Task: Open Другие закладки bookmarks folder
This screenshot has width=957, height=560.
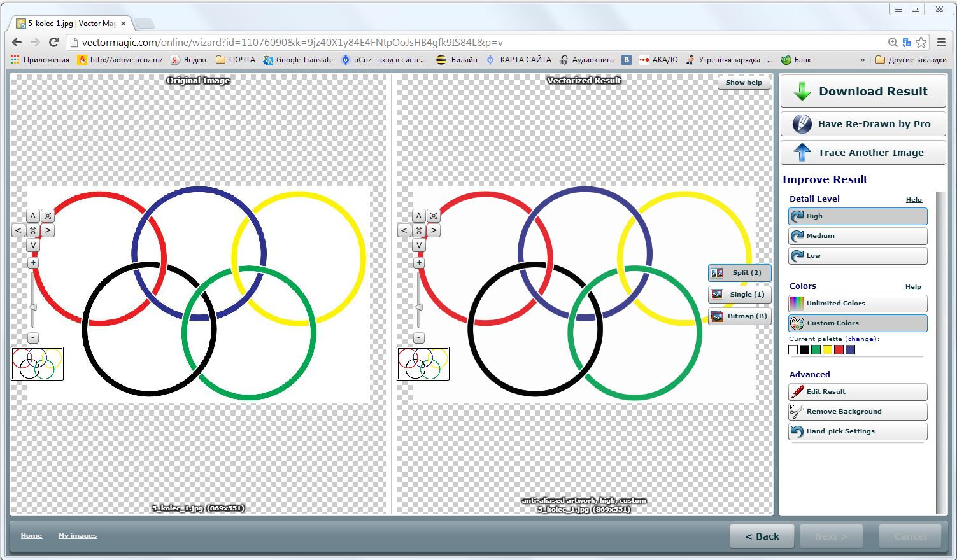Action: (911, 60)
